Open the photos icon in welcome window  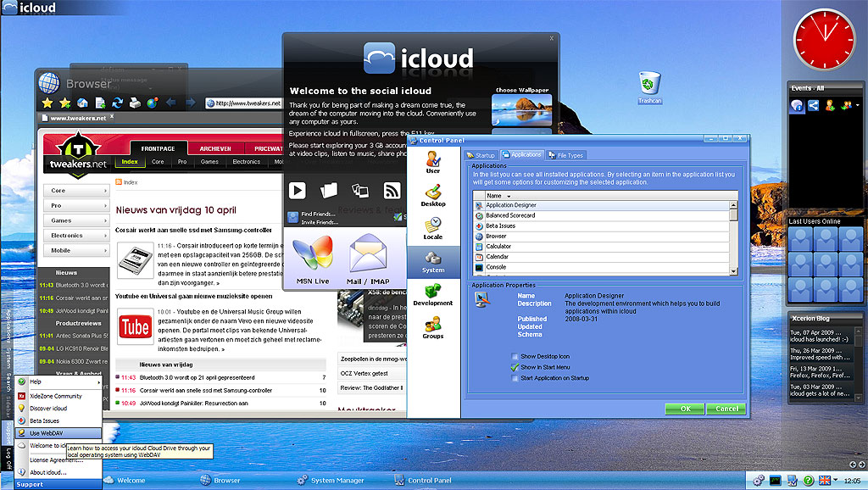tap(360, 191)
